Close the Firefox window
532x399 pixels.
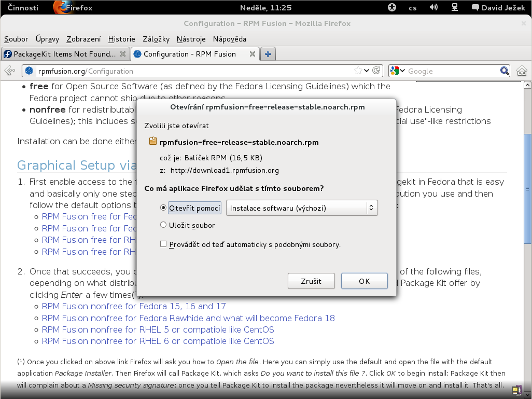click(x=524, y=23)
